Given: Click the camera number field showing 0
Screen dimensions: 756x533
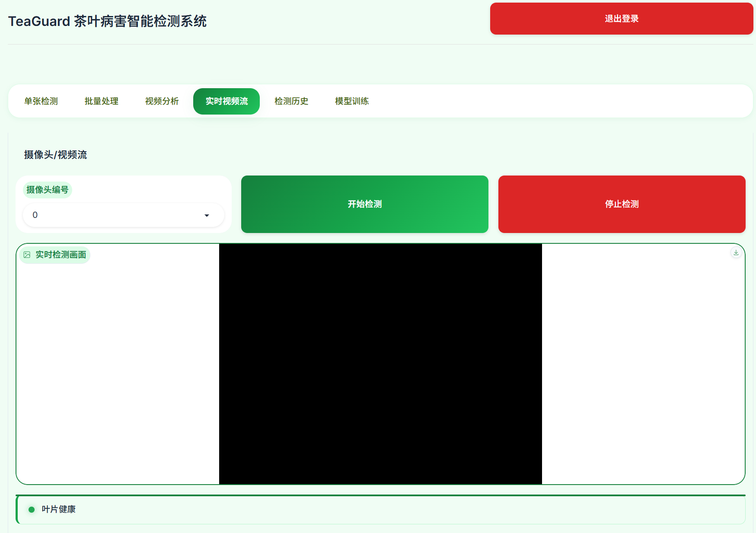Looking at the screenshot, I should (124, 215).
